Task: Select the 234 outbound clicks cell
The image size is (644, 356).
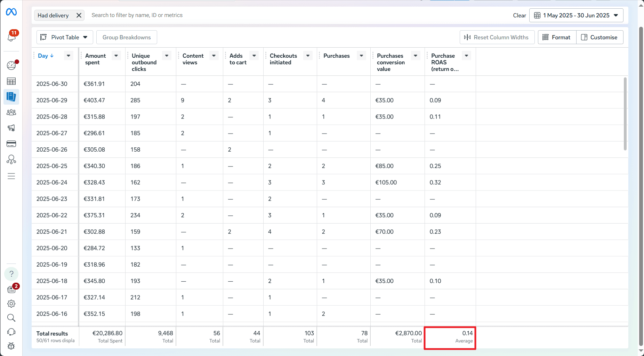Action: pos(135,215)
